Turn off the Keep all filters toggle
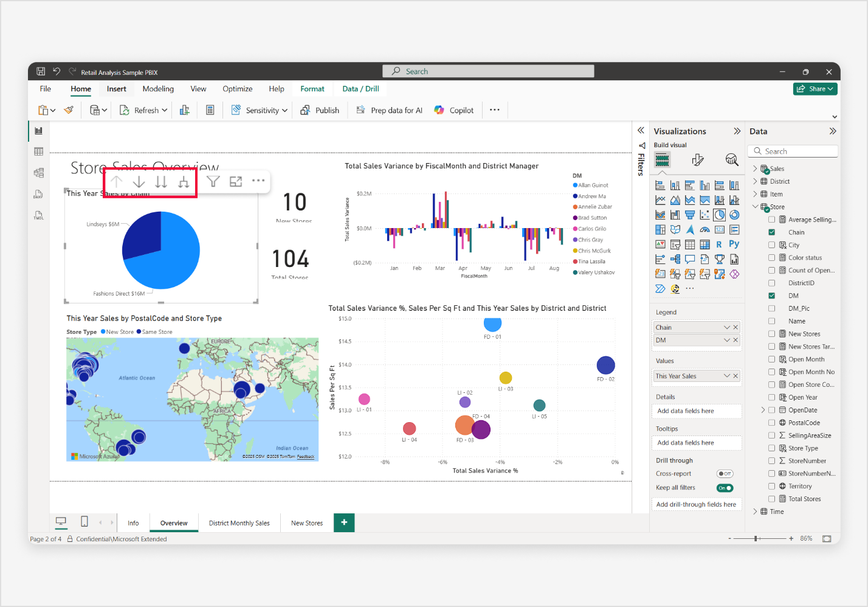Image resolution: width=868 pixels, height=607 pixels. [x=725, y=487]
